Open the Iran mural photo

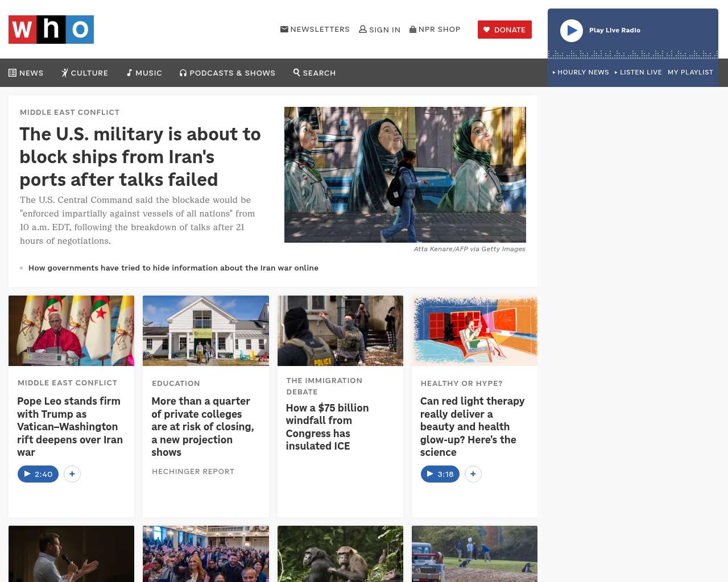click(405, 174)
